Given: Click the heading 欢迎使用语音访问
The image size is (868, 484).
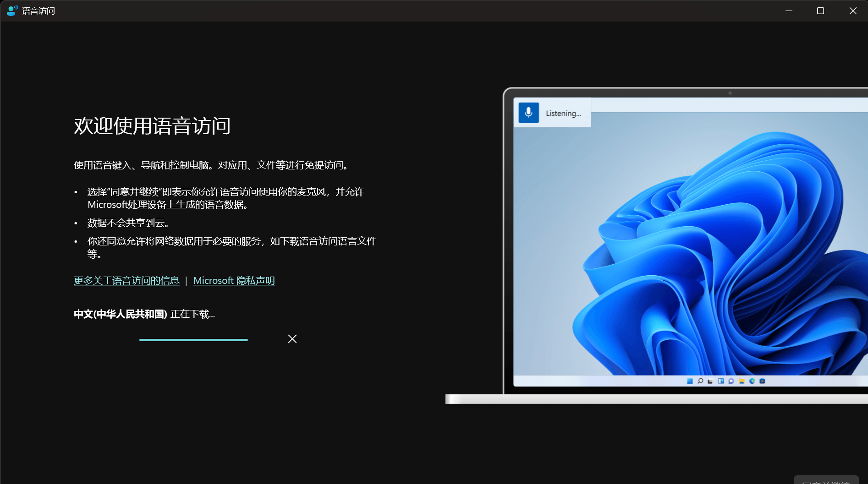Looking at the screenshot, I should 152,126.
